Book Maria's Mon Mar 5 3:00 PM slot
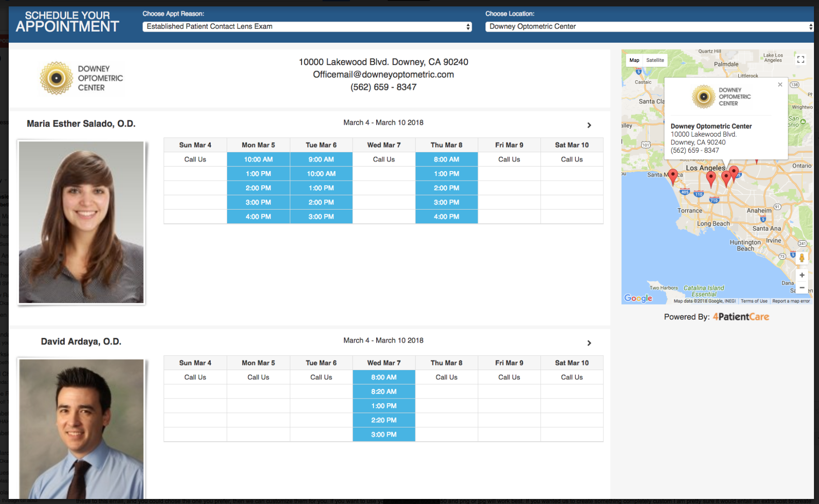Viewport: 819px width, 504px height. point(258,202)
